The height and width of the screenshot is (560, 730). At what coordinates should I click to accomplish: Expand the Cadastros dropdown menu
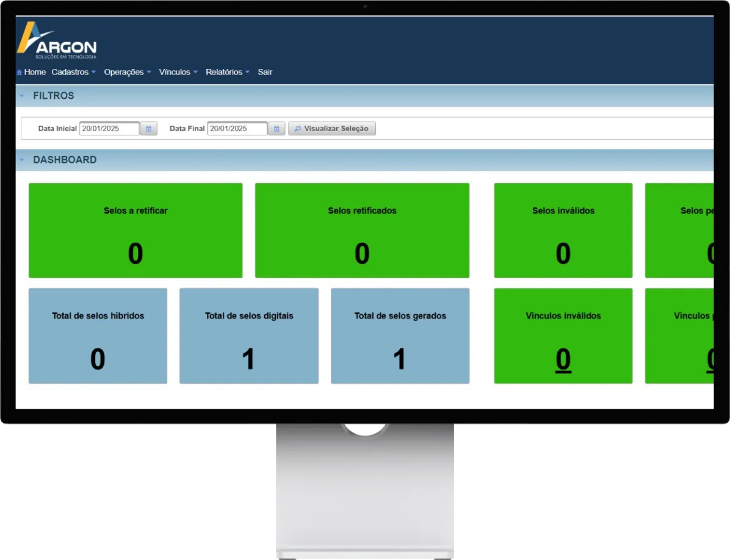click(74, 72)
